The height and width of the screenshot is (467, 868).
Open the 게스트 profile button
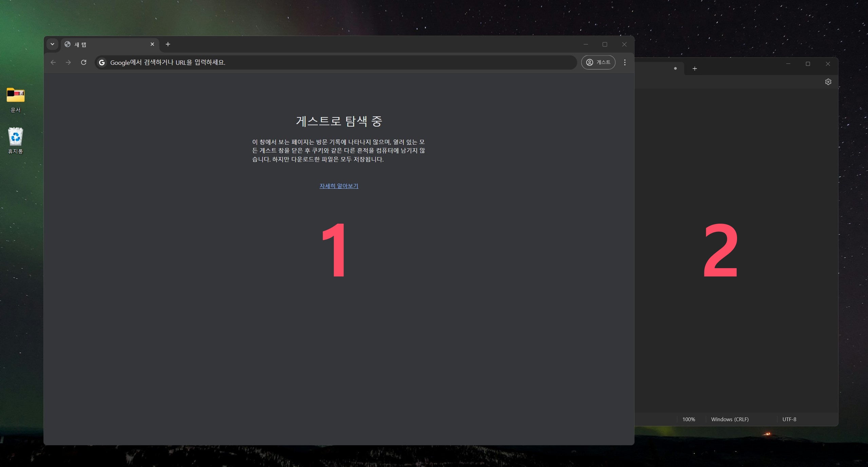point(598,62)
